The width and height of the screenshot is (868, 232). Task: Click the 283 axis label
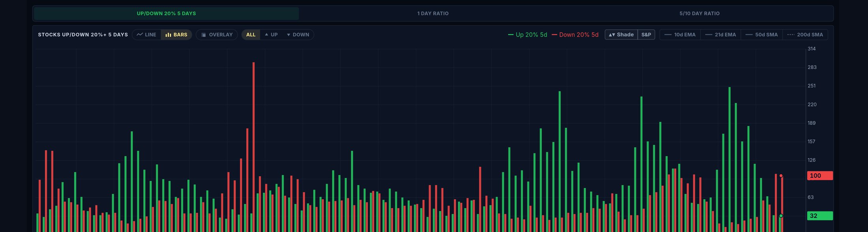pyautogui.click(x=812, y=67)
